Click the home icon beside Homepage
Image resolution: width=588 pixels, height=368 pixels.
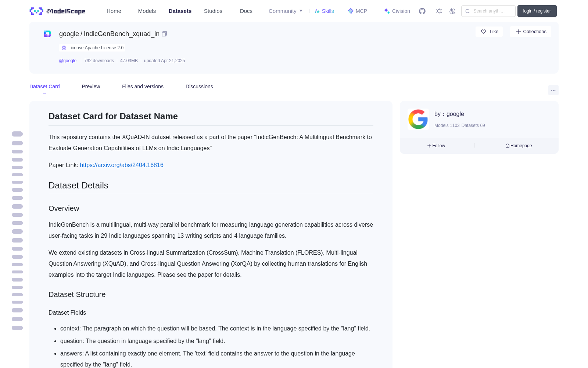pyautogui.click(x=508, y=146)
